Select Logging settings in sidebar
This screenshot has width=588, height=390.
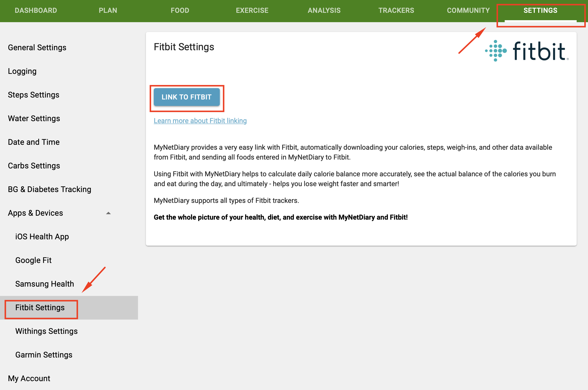click(22, 71)
